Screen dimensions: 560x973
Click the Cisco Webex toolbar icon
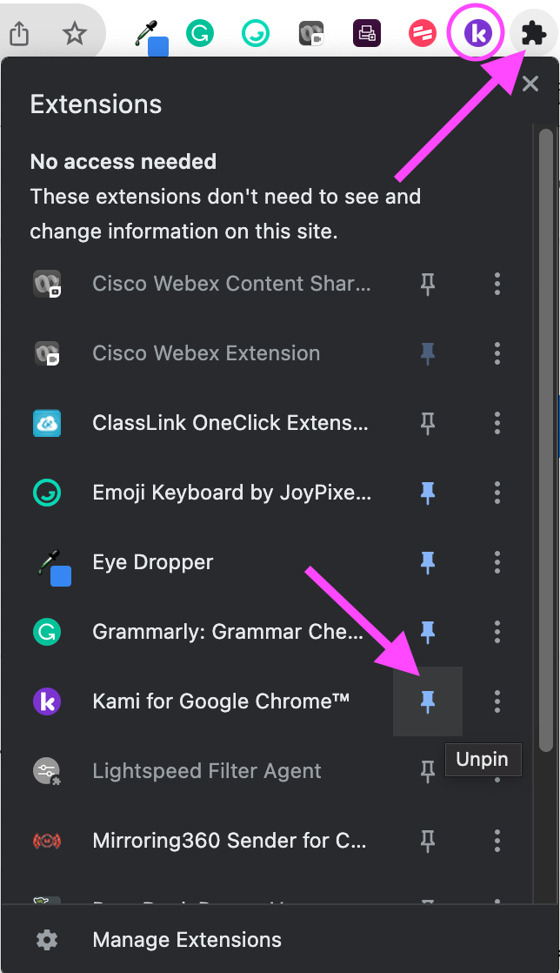click(310, 34)
